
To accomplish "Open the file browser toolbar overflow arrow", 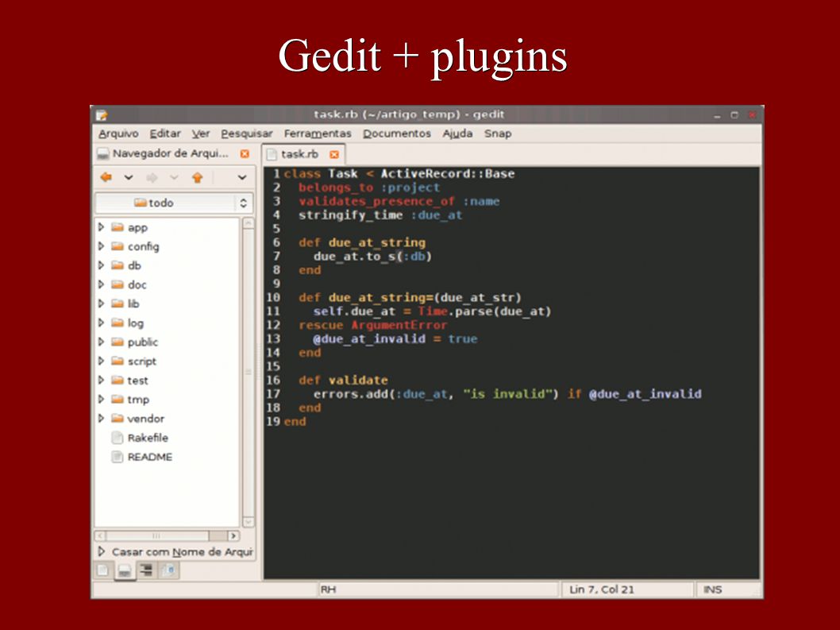I will point(242,177).
